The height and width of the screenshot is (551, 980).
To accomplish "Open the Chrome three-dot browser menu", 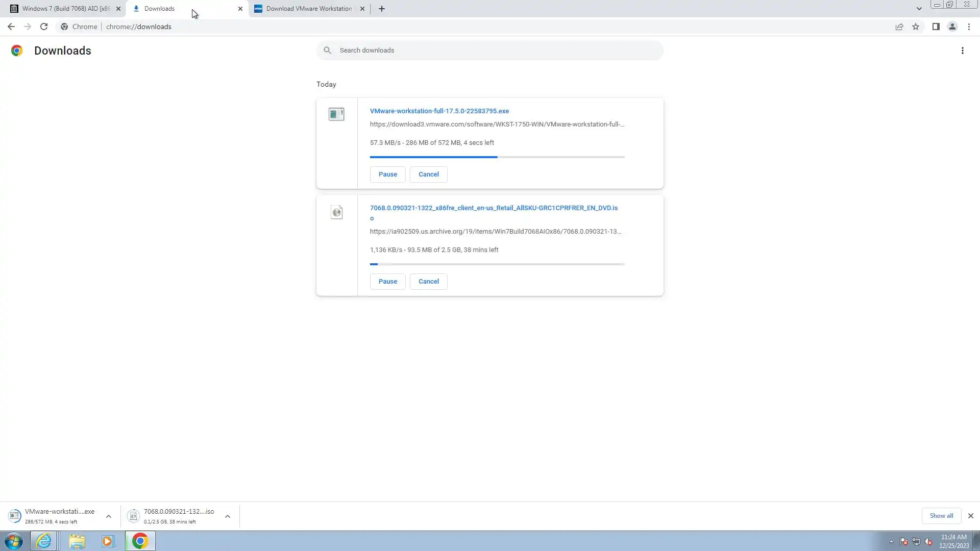I will (x=969, y=27).
